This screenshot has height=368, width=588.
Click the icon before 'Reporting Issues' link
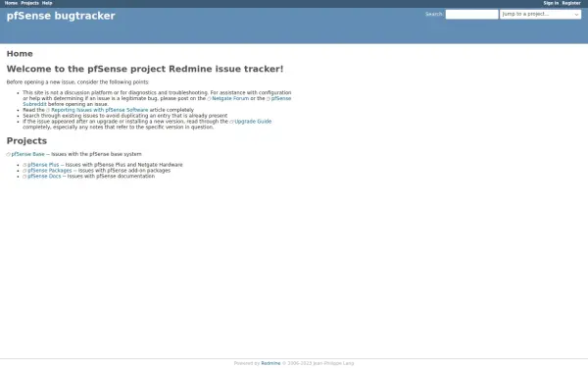[x=48, y=110]
